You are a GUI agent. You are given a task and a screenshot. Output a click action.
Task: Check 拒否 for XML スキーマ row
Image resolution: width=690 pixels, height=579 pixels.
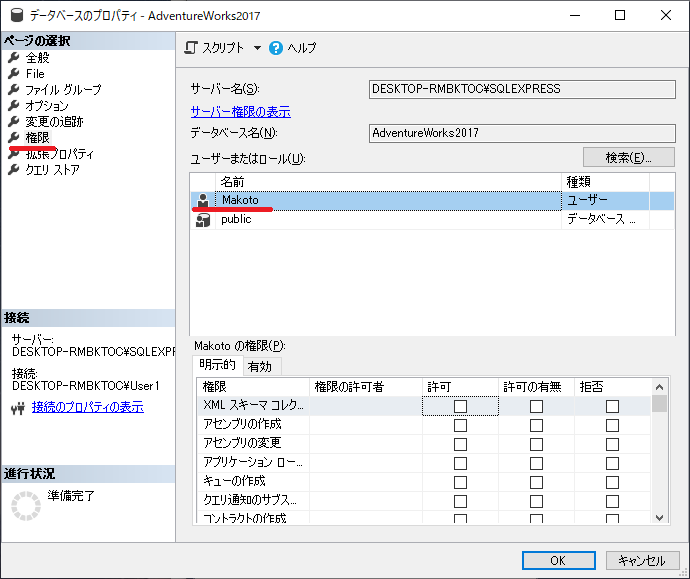[612, 406]
